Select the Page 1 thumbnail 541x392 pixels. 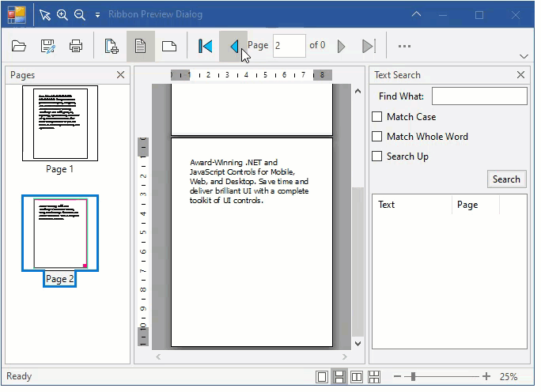tap(60, 123)
